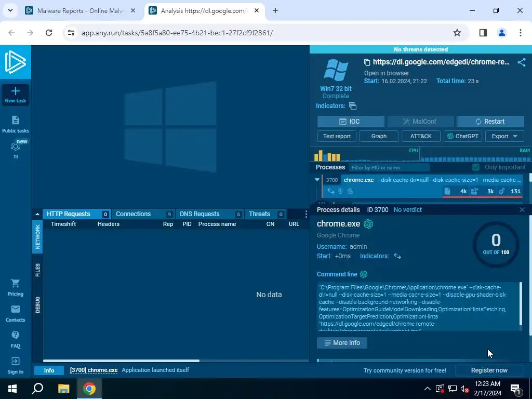Click the CPU usage graph
Image resolution: width=532 pixels, height=399 pixels.
pyautogui.click(x=365, y=155)
